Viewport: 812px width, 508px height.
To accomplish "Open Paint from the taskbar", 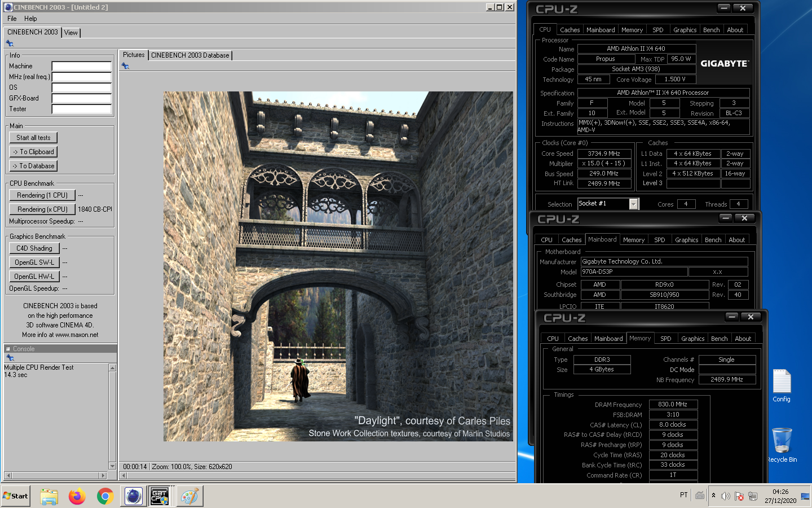I will pos(189,496).
